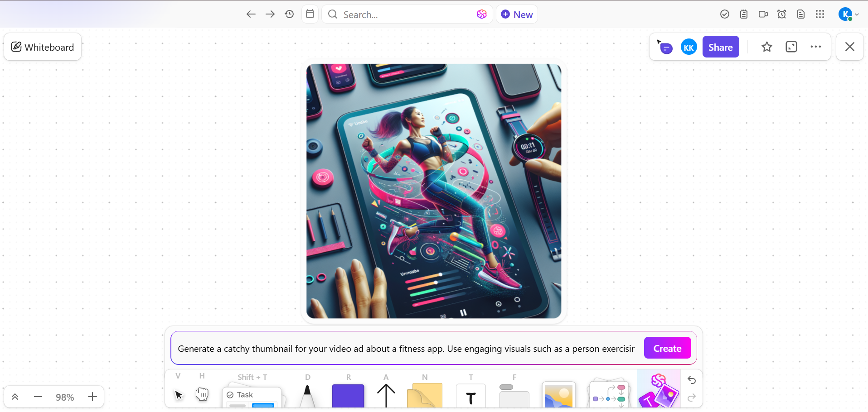Zoom in with the plus control

[x=92, y=397]
